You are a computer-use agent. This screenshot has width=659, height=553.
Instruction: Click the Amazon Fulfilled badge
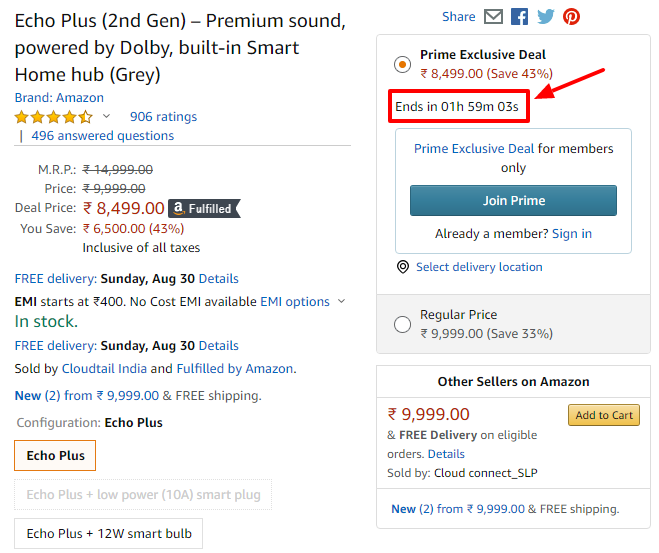pyautogui.click(x=204, y=208)
